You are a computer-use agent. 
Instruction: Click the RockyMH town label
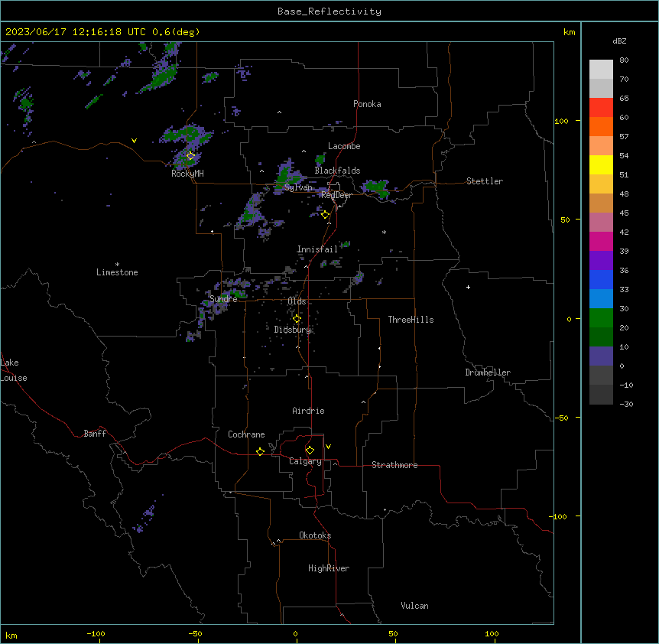187,174
